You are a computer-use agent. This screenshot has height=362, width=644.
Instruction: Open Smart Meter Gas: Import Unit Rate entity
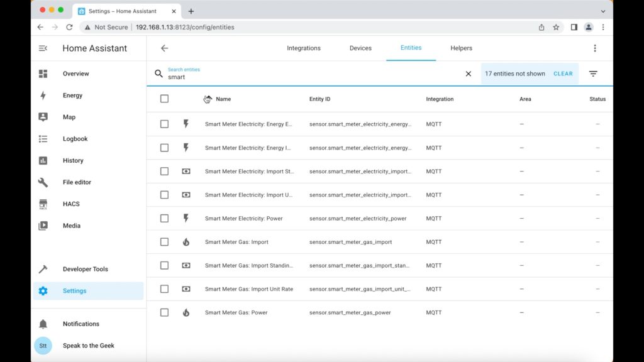tap(249, 289)
